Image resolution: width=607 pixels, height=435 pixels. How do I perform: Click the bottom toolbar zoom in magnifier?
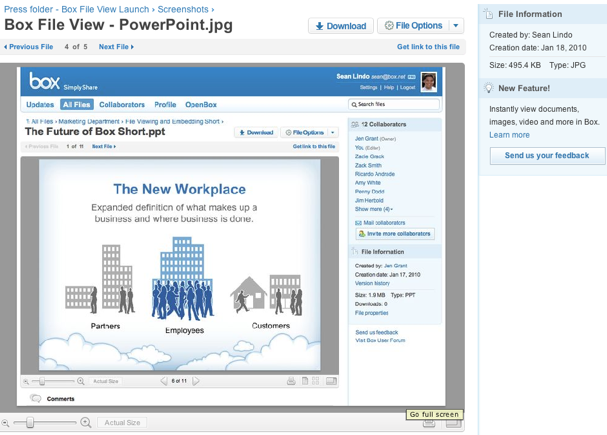pos(86,423)
